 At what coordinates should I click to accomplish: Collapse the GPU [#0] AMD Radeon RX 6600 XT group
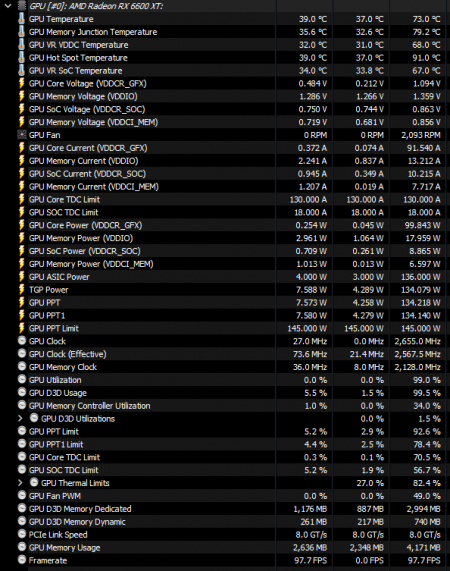(8, 6)
